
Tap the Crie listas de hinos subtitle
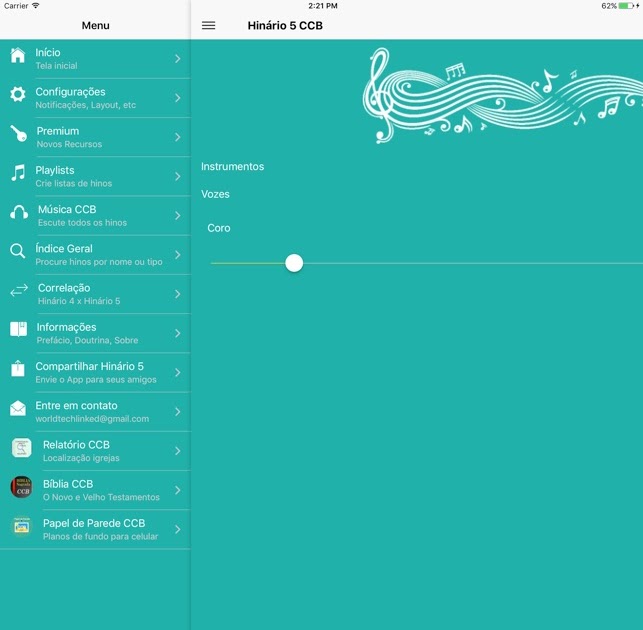[x=73, y=183]
